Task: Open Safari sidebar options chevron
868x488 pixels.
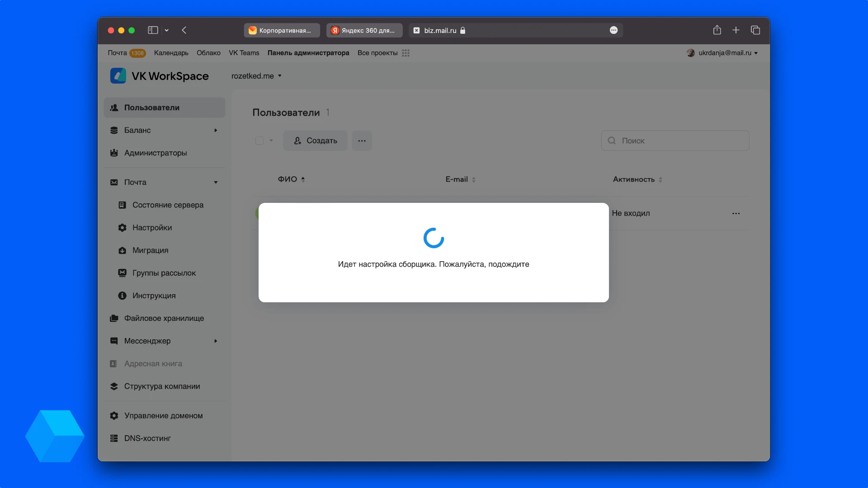Action: [x=167, y=30]
